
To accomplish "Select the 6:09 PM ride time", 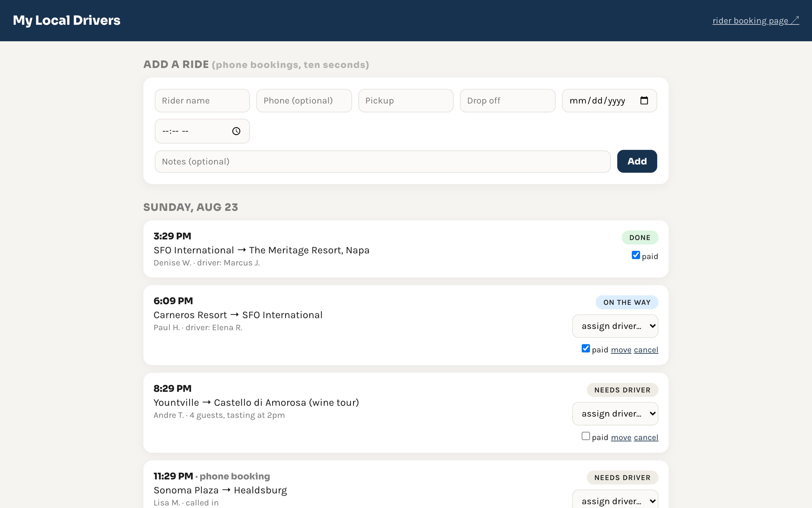I will (x=173, y=301).
